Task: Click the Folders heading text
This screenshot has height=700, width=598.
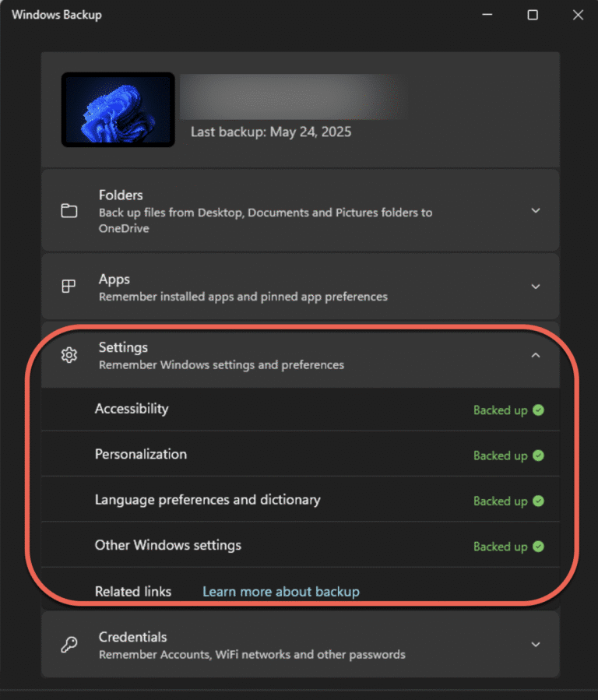Action: (121, 195)
